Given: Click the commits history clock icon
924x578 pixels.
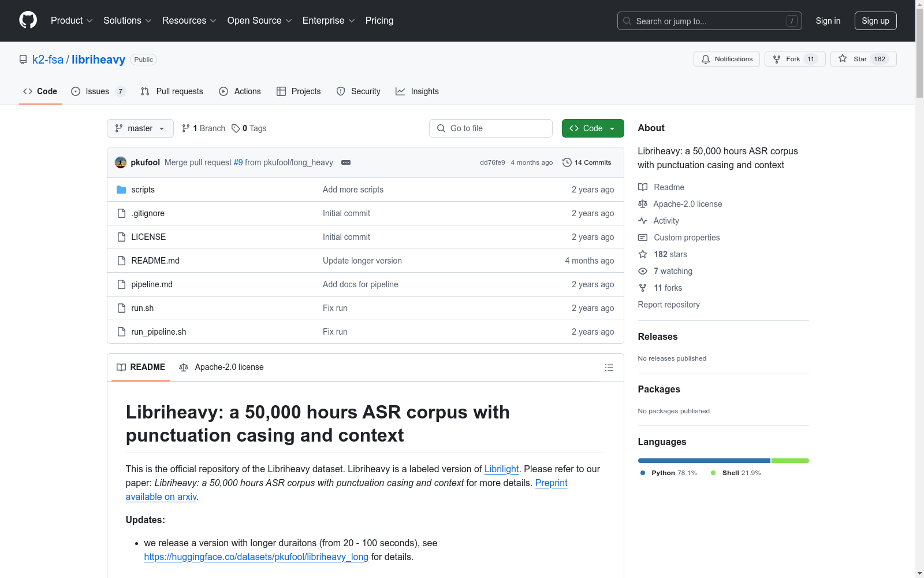Looking at the screenshot, I should pos(567,162).
